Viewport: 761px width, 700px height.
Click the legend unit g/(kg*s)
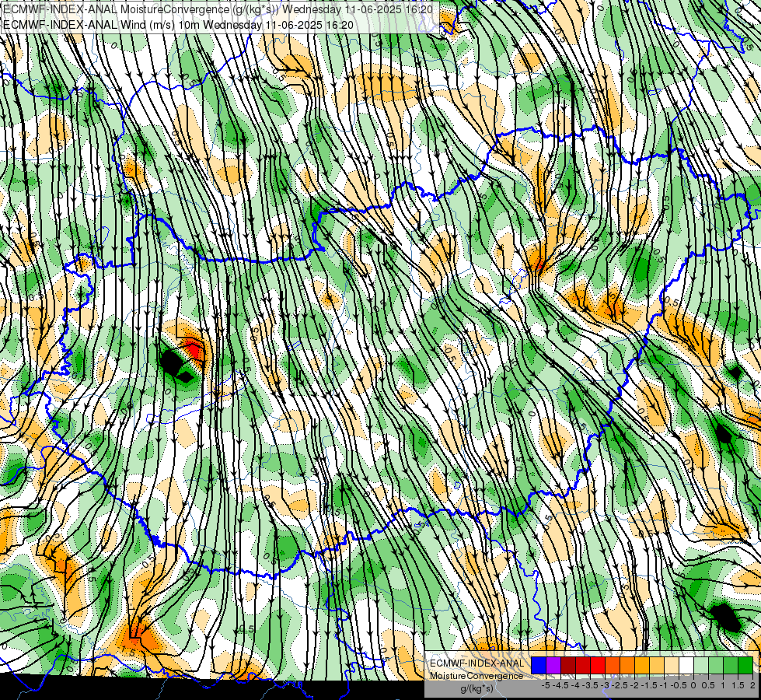pyautogui.click(x=477, y=688)
